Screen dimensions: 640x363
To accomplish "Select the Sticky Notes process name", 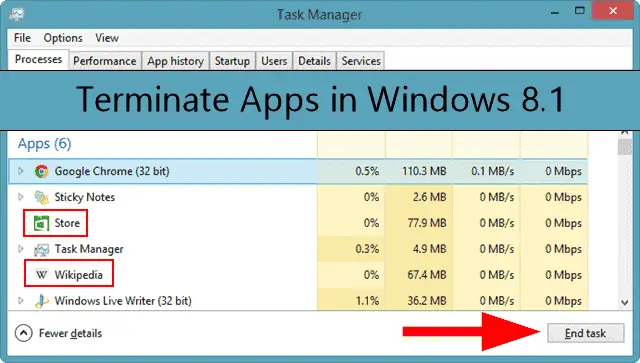I will tap(84, 197).
